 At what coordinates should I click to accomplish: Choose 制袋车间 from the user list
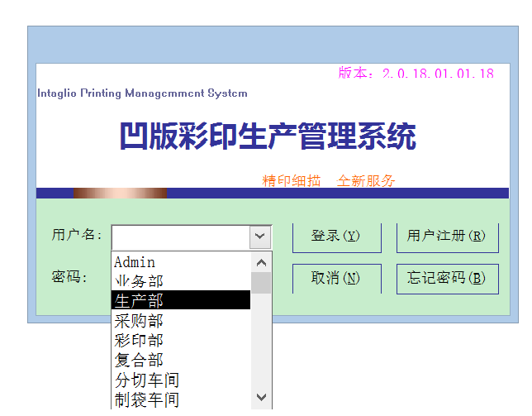coord(181,399)
